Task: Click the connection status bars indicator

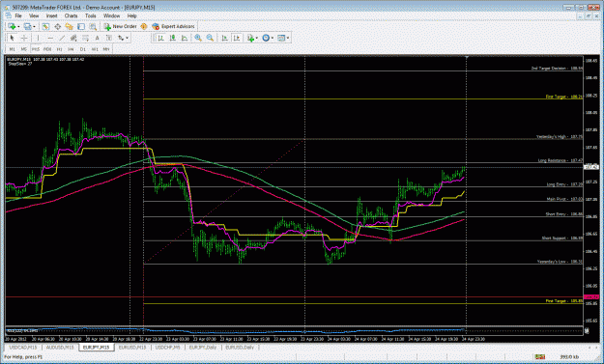Action: pyautogui.click(x=539, y=357)
